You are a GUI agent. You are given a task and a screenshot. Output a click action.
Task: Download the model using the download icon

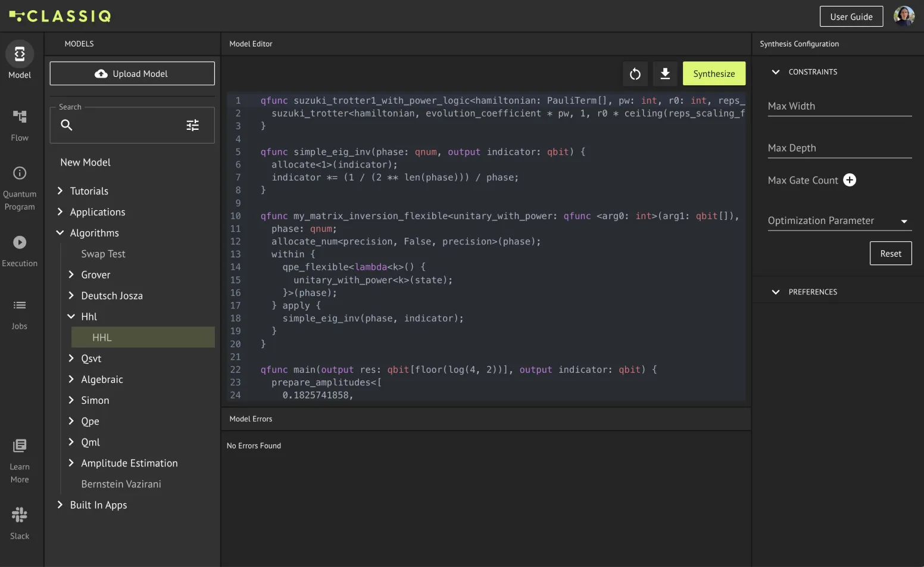[x=665, y=74]
